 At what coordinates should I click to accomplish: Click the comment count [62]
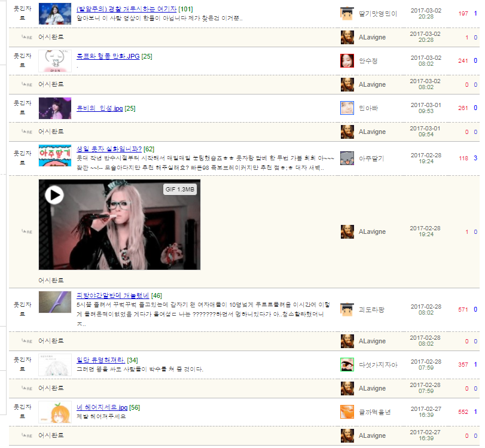[x=149, y=149]
